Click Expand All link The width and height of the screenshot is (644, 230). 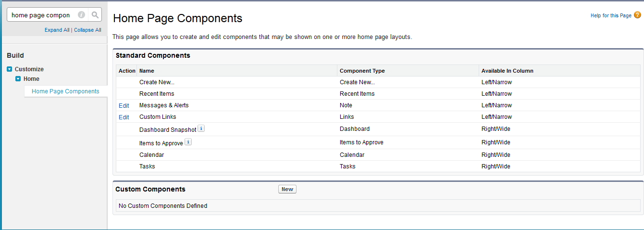[x=57, y=30]
